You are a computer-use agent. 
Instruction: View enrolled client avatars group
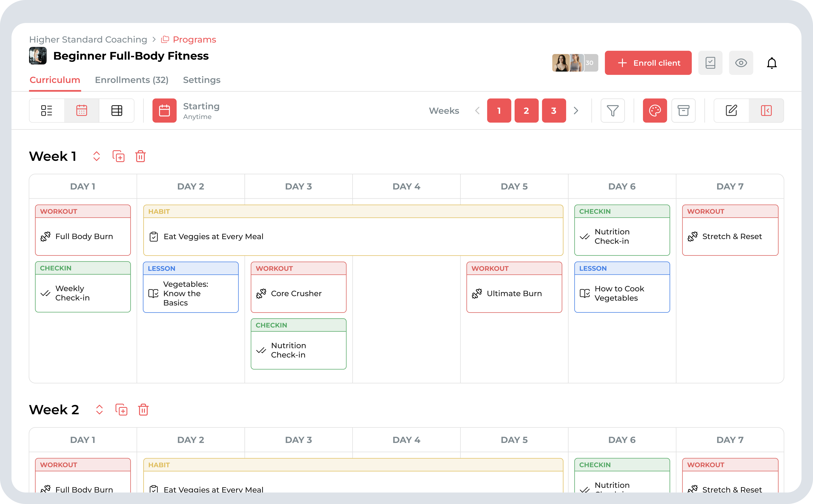click(x=575, y=63)
